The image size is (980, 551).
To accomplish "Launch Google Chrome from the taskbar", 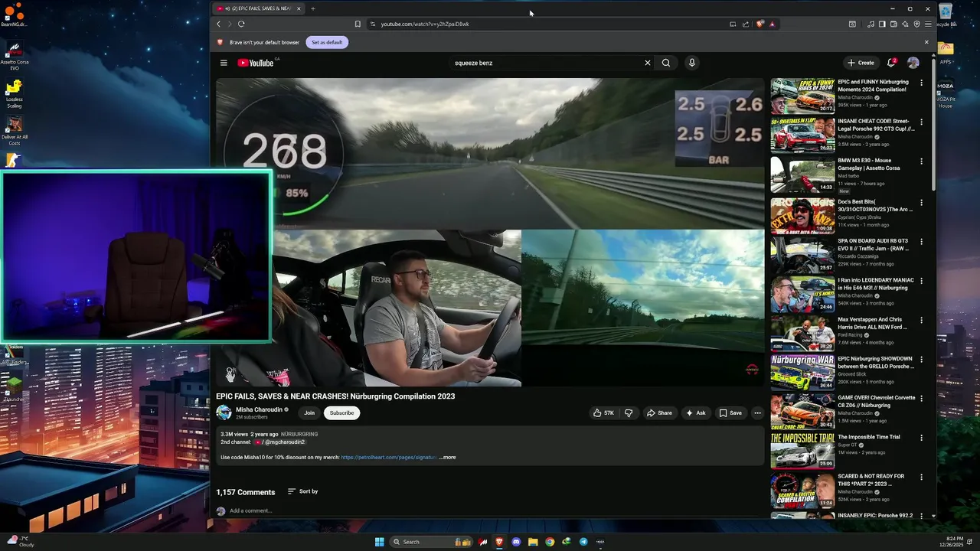I will tap(550, 542).
